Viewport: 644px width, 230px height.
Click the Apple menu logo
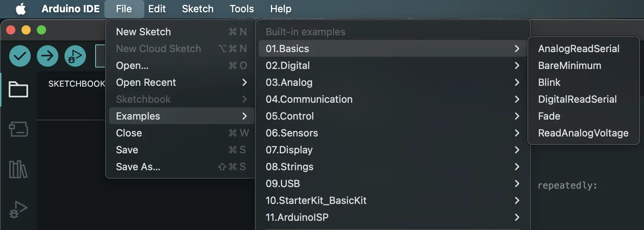pyautogui.click(x=21, y=8)
